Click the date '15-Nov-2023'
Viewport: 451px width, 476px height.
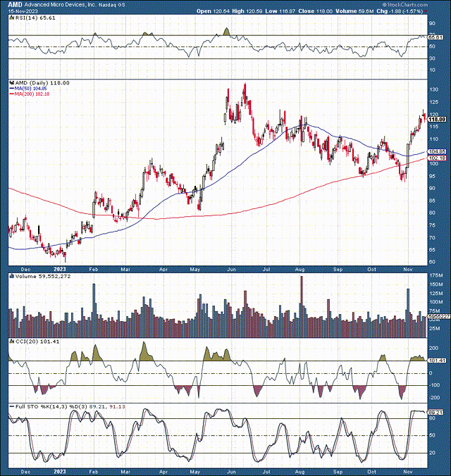coord(23,11)
